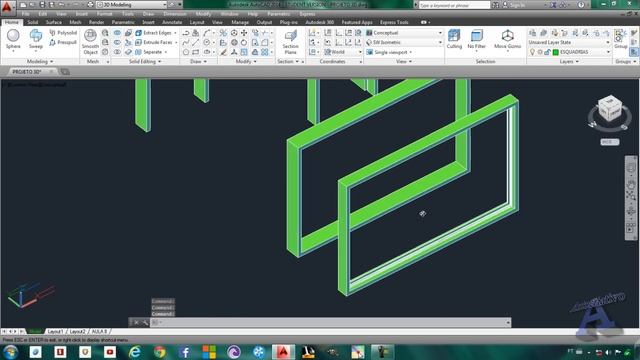Viewport: 640px width, 360px height.
Task: Click the WCS label under ViewCube
Action: point(609,142)
